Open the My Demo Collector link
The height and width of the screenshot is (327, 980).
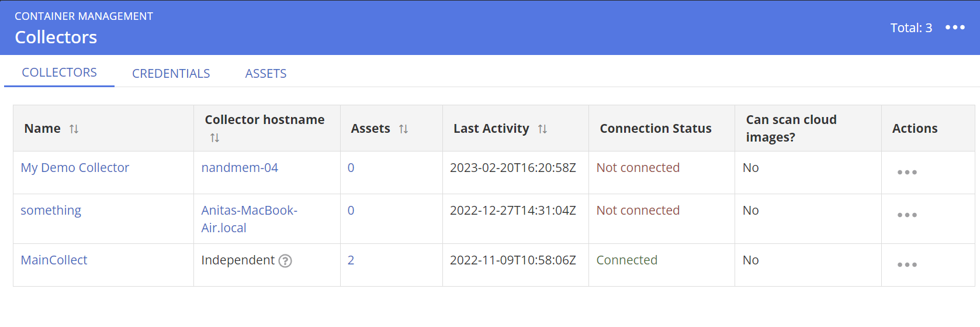click(75, 168)
